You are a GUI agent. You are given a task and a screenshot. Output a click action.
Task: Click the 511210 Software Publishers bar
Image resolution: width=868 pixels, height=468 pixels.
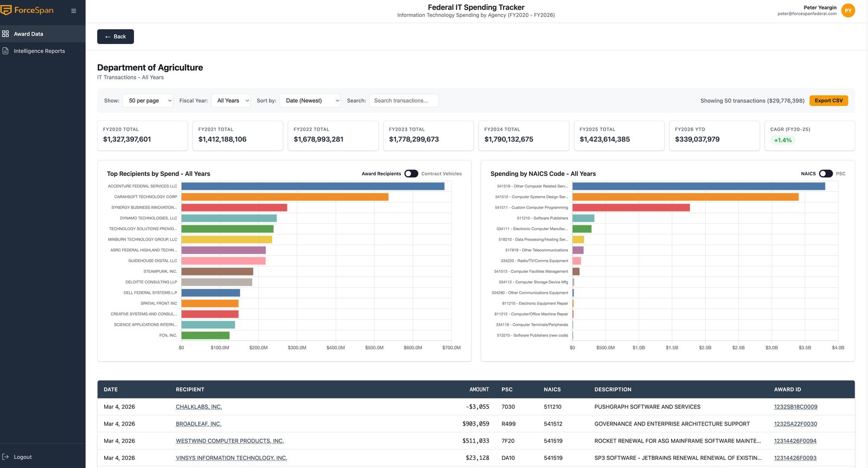pyautogui.click(x=584, y=218)
